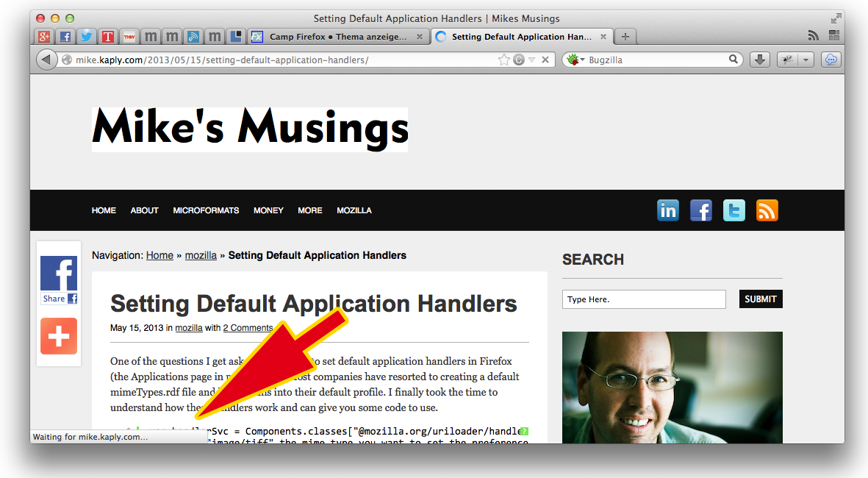Bookmark this page with the star icon
This screenshot has height=478, width=868.
pos(503,60)
